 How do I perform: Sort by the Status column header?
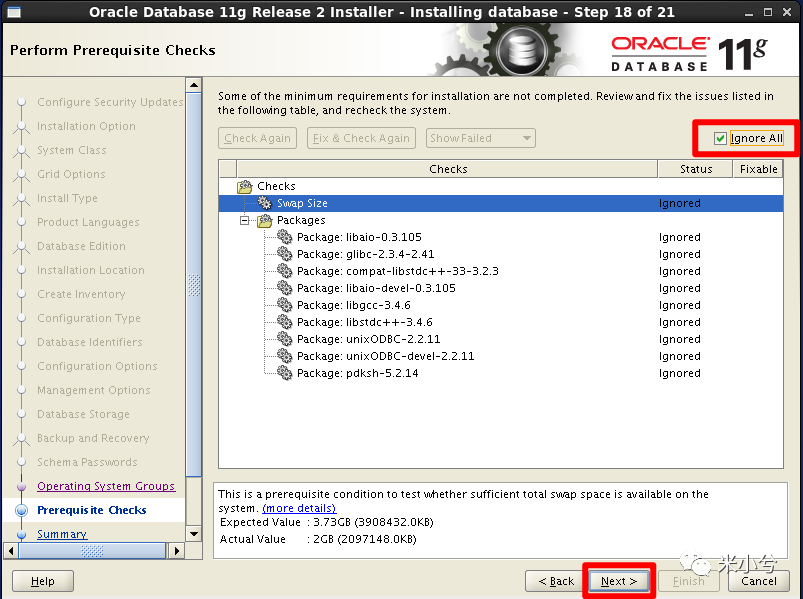click(x=695, y=169)
